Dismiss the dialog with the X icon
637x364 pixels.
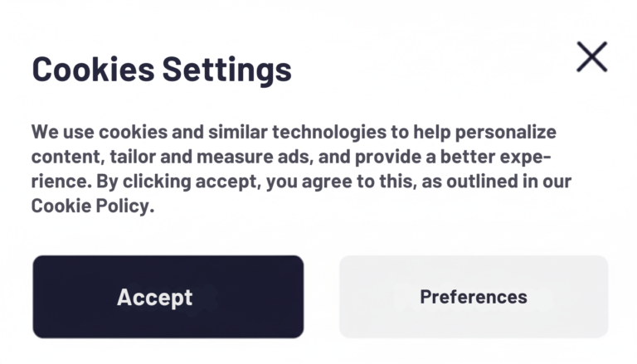click(591, 57)
